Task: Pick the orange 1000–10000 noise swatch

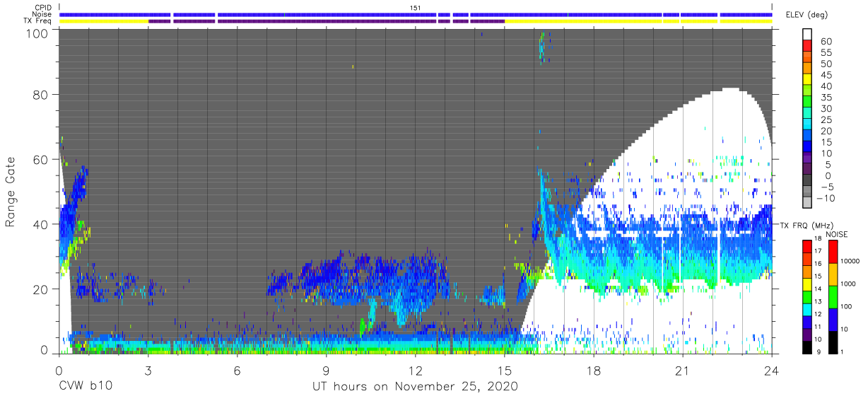Action: (835, 274)
